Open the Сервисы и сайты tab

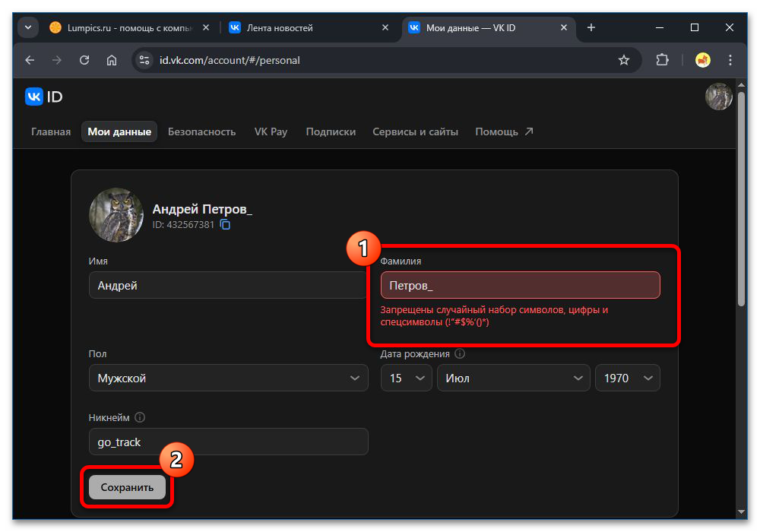pos(415,131)
